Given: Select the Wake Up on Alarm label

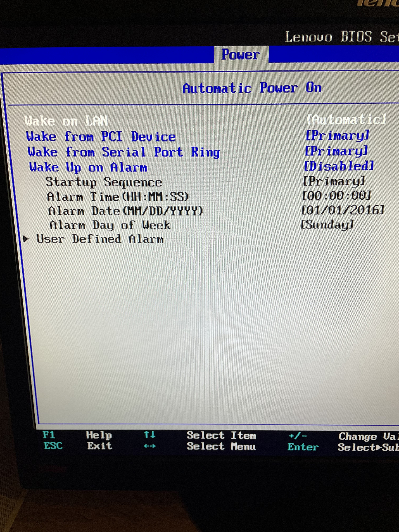Looking at the screenshot, I should tap(88, 167).
